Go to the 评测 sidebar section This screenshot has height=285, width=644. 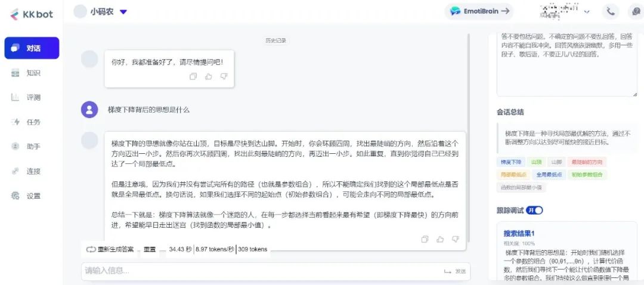tap(32, 97)
